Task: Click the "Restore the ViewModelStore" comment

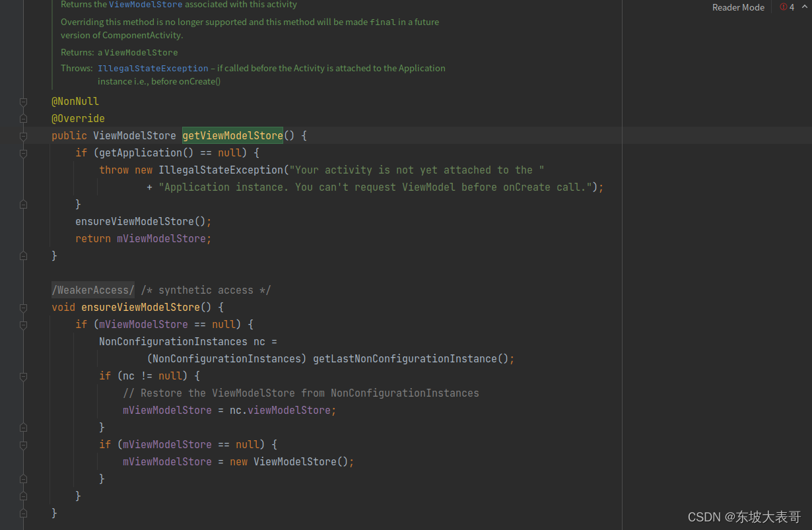Action: [301, 393]
